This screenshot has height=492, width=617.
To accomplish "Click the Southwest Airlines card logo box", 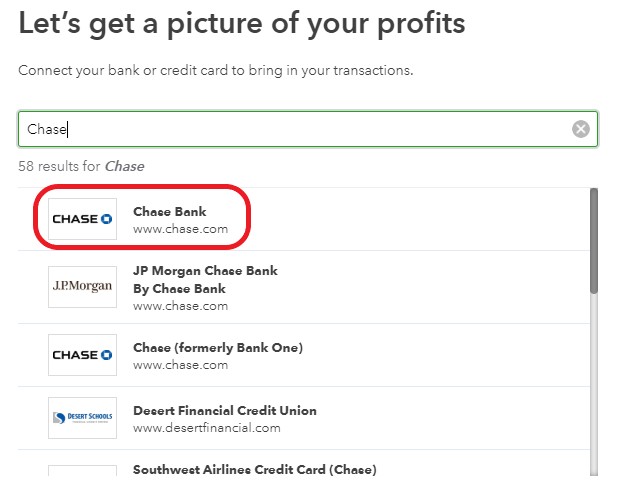I will click(x=82, y=471).
